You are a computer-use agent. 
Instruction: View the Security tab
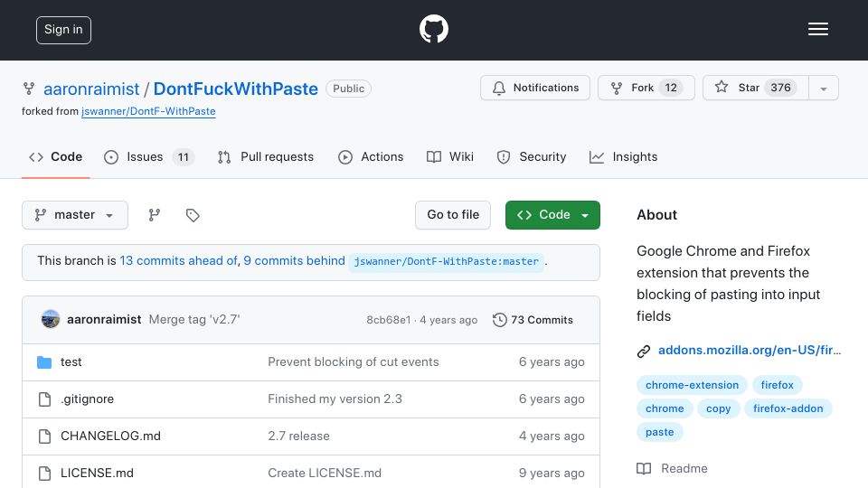pyautogui.click(x=532, y=157)
